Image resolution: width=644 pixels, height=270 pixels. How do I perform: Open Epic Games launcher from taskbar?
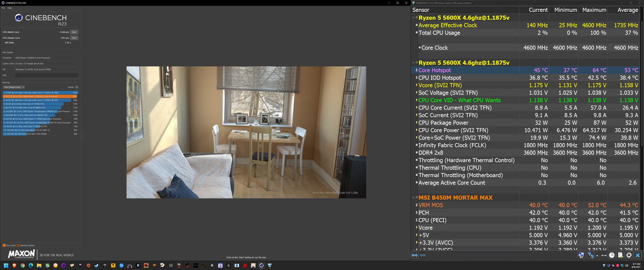click(105, 265)
